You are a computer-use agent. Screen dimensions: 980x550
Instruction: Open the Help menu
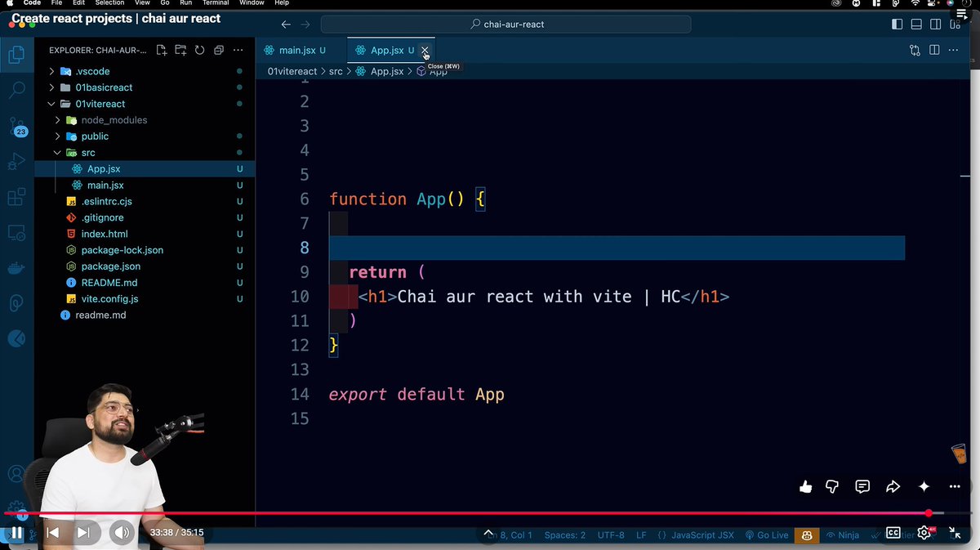[x=282, y=3]
